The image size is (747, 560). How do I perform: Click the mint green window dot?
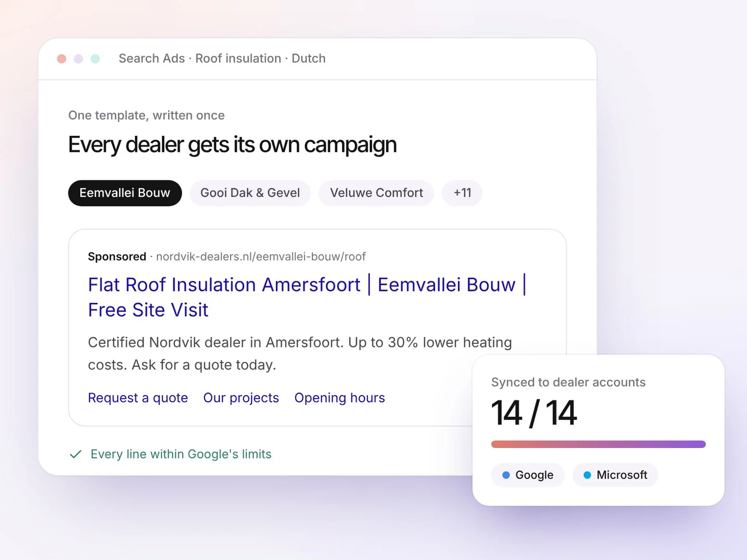(x=95, y=59)
